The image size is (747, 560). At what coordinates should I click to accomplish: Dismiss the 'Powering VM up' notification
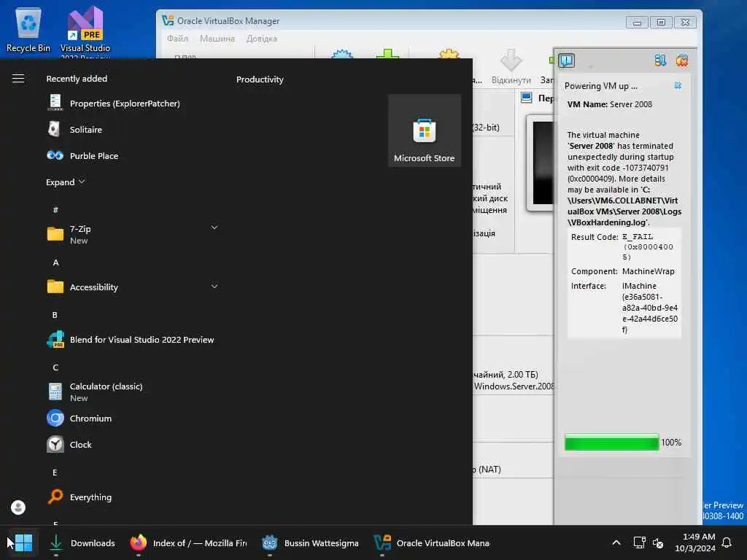(x=678, y=85)
